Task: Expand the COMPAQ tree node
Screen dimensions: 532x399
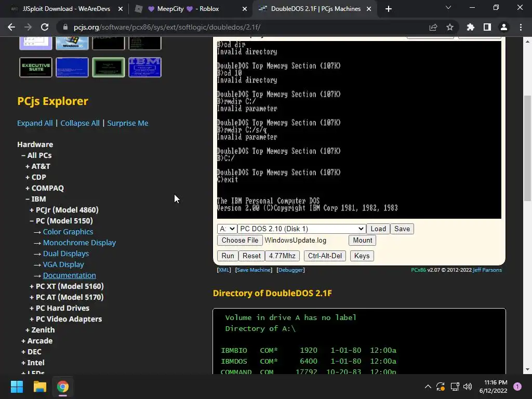Action: coord(45,188)
